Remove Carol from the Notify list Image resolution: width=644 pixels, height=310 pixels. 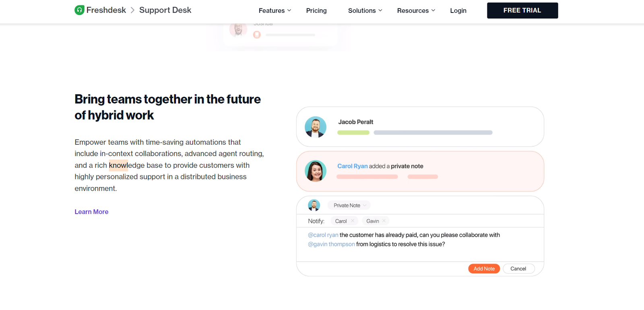(x=353, y=221)
